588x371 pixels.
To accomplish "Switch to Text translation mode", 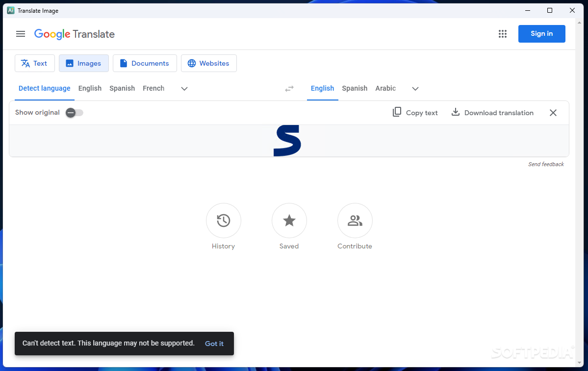I will pyautogui.click(x=34, y=63).
